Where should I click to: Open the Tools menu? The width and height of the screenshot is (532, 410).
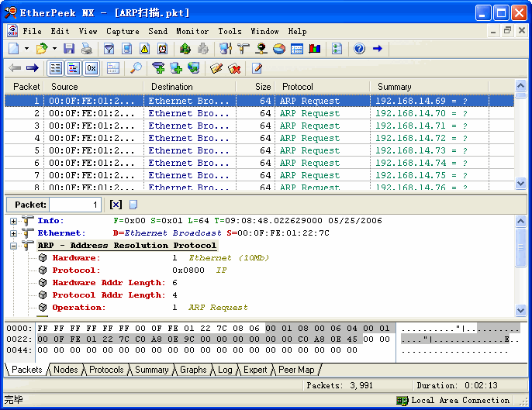coord(230,31)
